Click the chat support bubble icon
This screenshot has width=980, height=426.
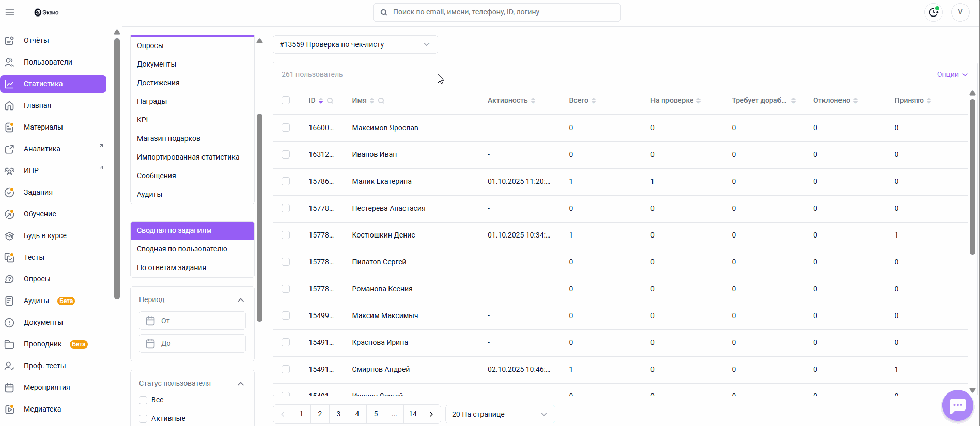[x=957, y=406]
